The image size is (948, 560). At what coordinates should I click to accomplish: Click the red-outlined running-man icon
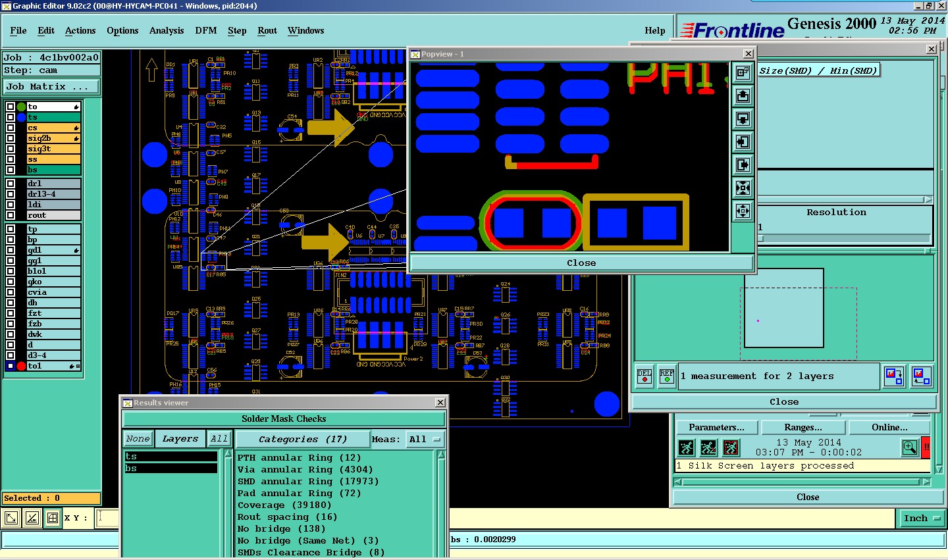coord(731,448)
